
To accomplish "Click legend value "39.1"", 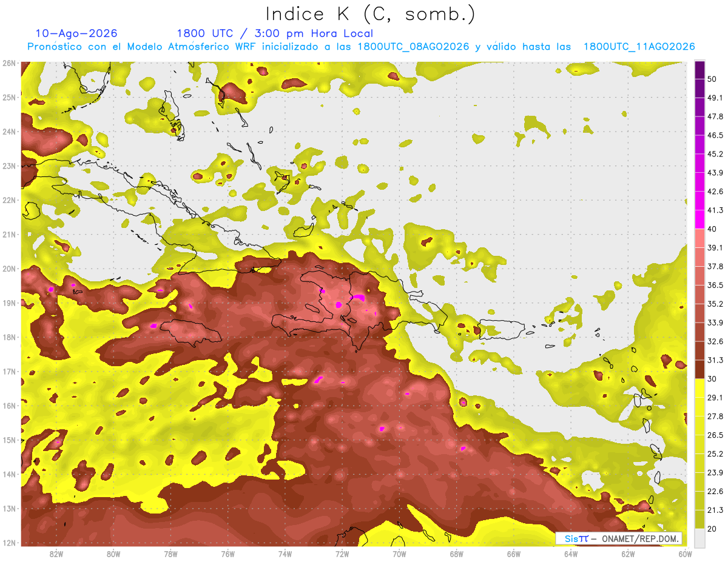I will tap(715, 247).
